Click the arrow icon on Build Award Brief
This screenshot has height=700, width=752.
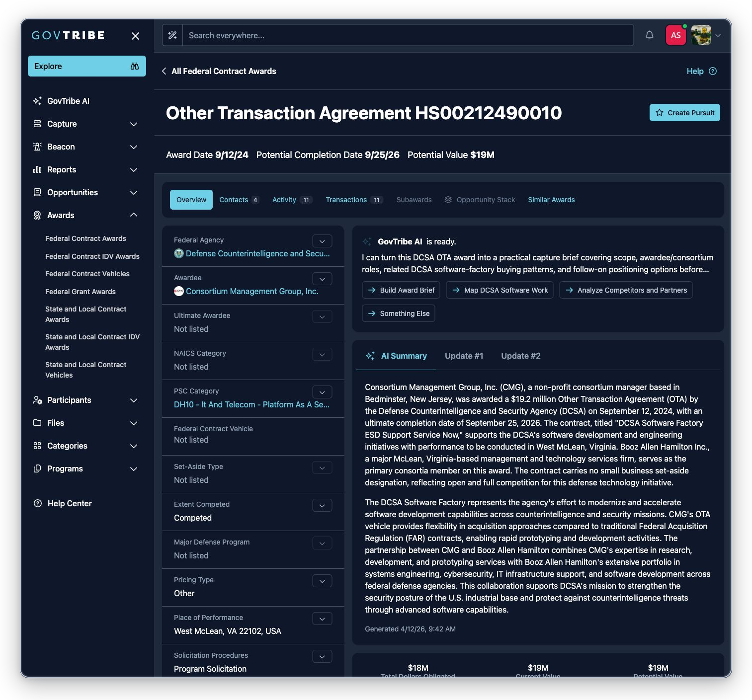pyautogui.click(x=372, y=290)
